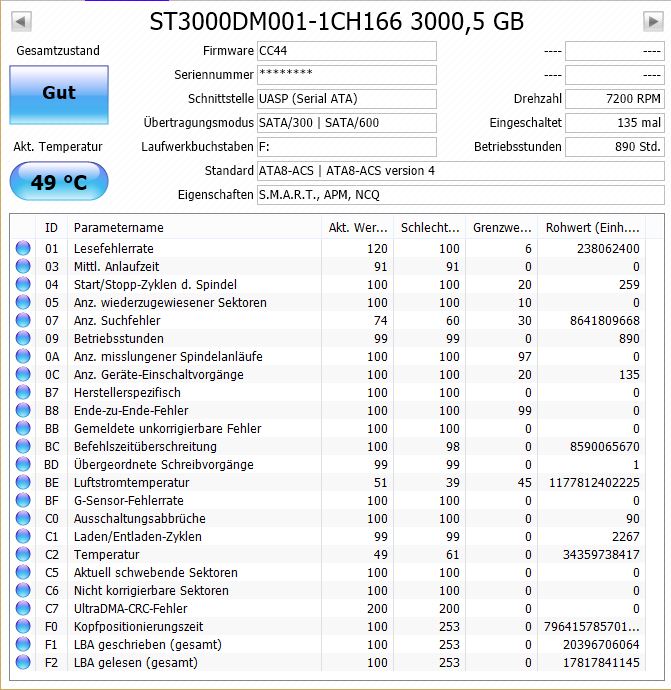The width and height of the screenshot is (671, 690).
Task: Click the Drehzahl field 7200 RPM
Action: click(615, 99)
